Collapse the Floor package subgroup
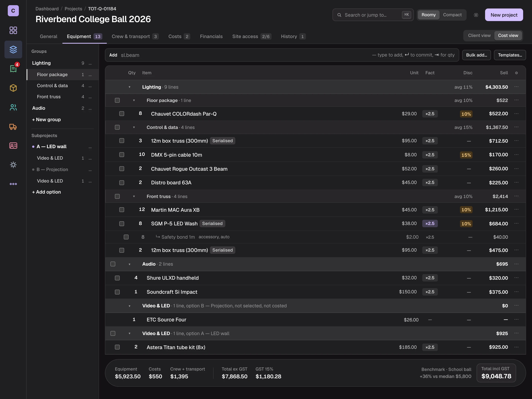 [x=134, y=100]
